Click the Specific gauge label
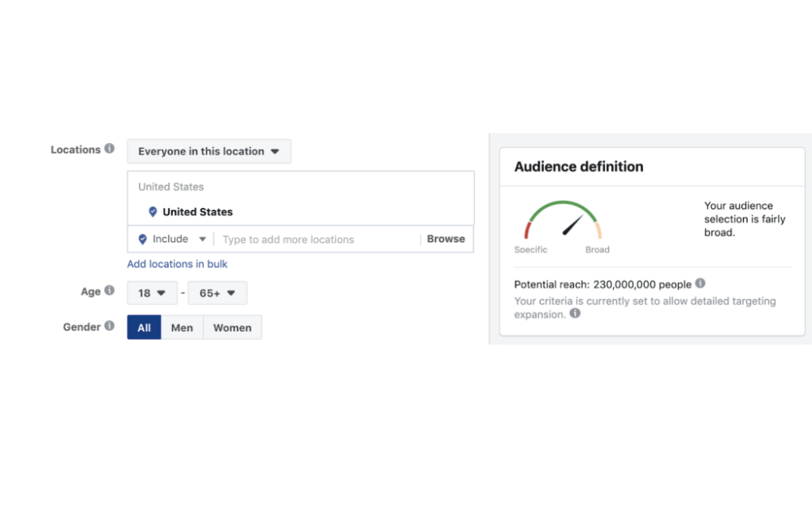 click(531, 249)
